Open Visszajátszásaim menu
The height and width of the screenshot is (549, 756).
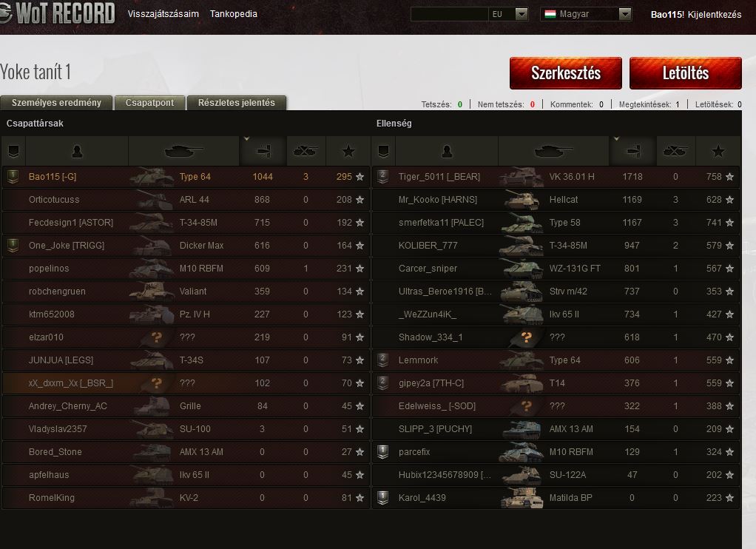pos(163,14)
